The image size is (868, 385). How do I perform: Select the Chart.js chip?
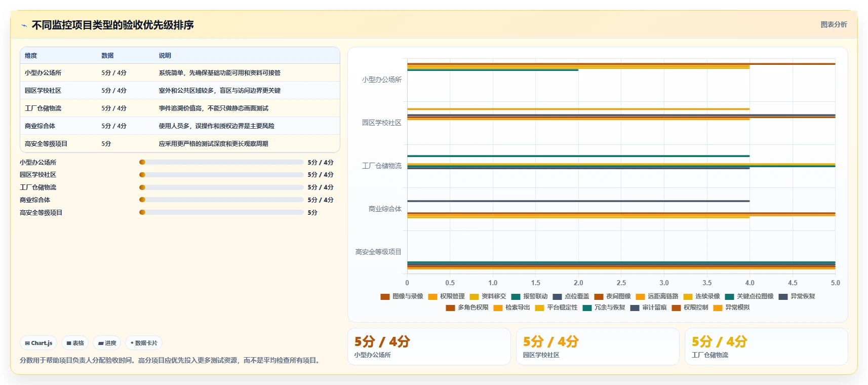[x=38, y=343]
